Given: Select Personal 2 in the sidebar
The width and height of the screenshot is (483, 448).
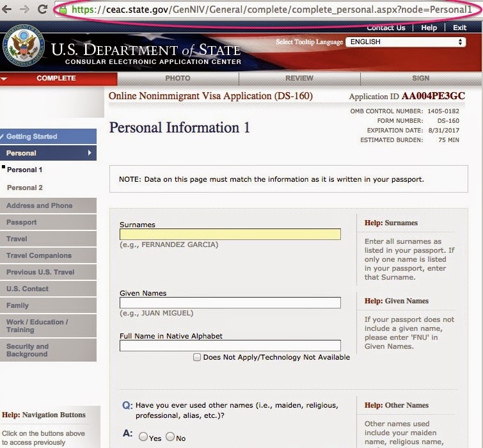Looking at the screenshot, I should tap(25, 188).
